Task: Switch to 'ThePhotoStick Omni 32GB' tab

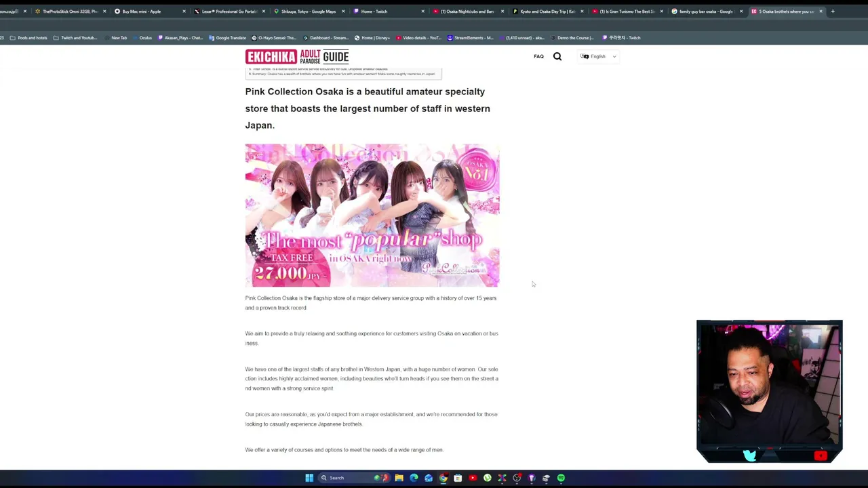Action: coord(70,12)
